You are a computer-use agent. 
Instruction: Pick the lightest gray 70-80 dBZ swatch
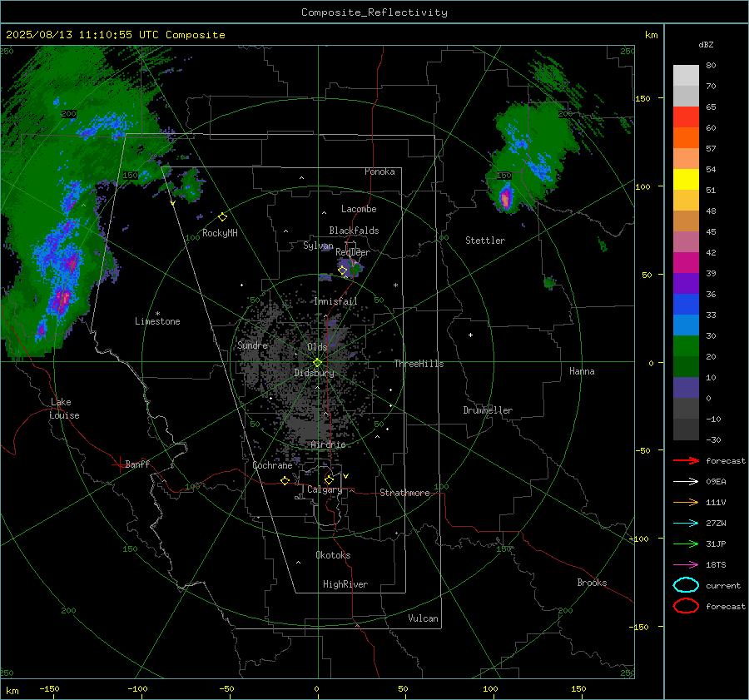(x=686, y=76)
